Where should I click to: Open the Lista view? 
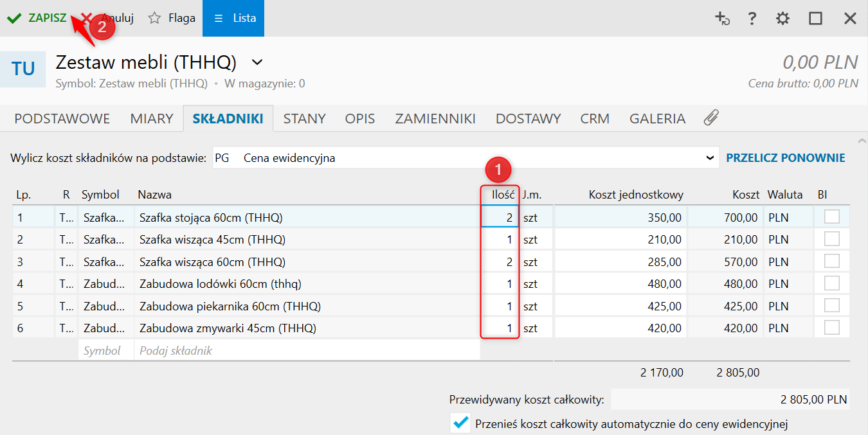[x=233, y=18]
